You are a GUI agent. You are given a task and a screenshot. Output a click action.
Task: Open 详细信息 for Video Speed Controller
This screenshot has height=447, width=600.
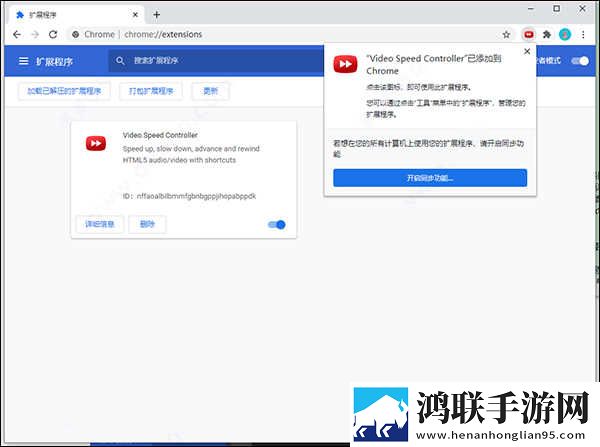pyautogui.click(x=99, y=224)
